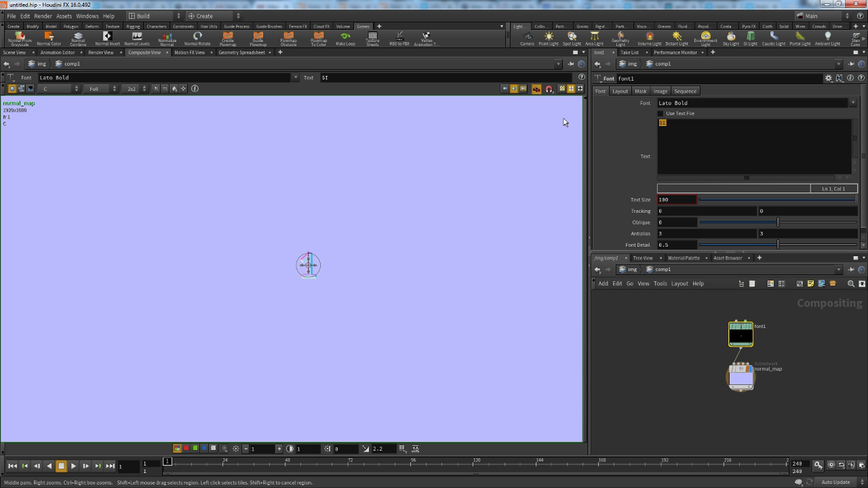Switch to the Sequence parameter tab
This screenshot has width=868, height=488.
(685, 91)
